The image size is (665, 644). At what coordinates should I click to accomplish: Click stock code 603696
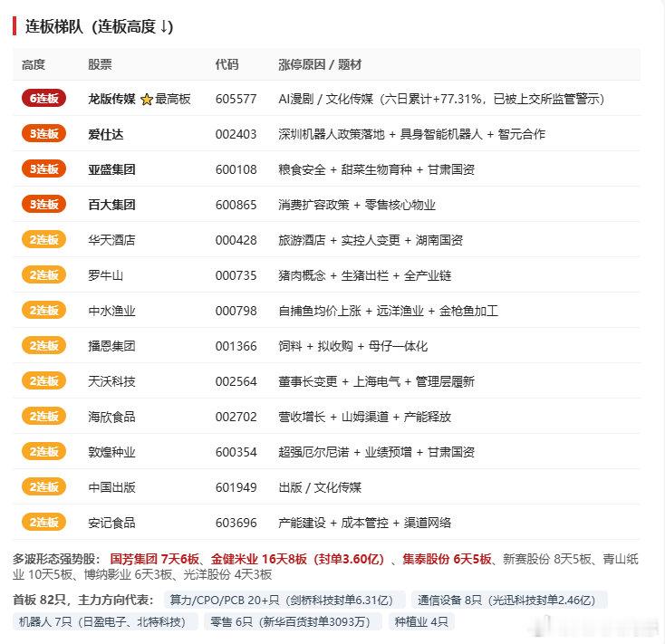click(x=236, y=523)
